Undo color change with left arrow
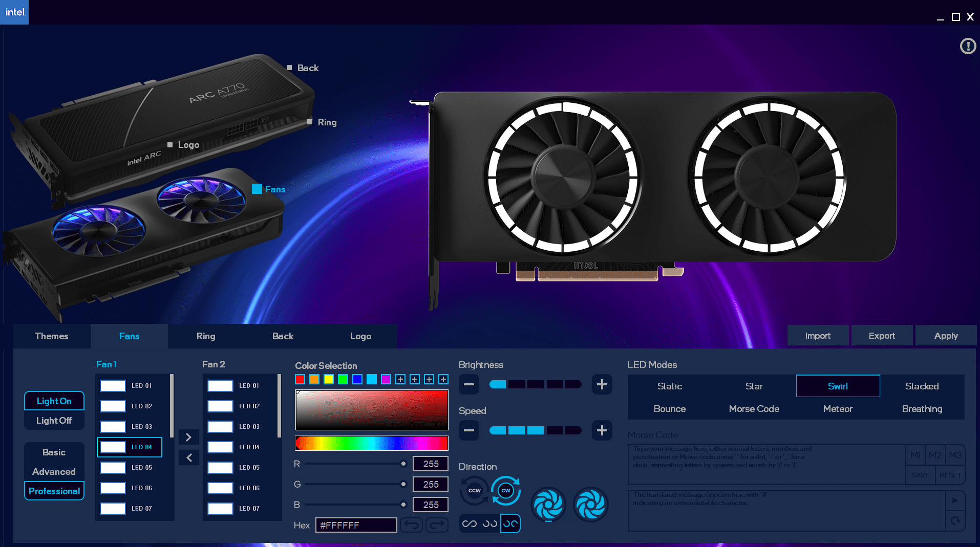This screenshot has width=980, height=547. point(411,525)
